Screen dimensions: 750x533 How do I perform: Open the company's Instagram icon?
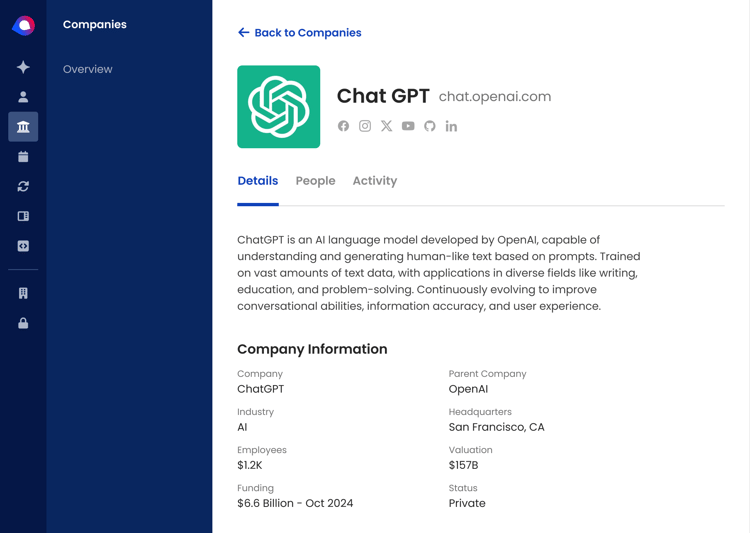tap(365, 126)
